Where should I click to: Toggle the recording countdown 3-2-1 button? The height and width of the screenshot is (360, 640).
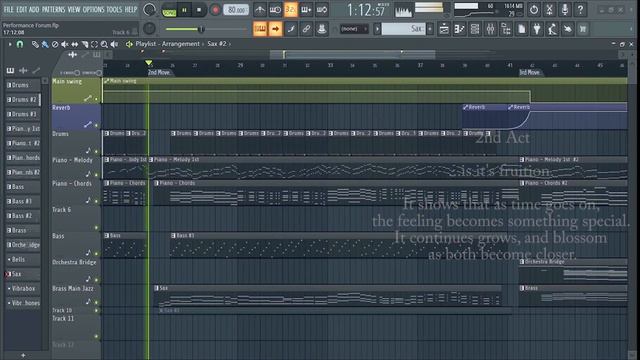[291, 9]
